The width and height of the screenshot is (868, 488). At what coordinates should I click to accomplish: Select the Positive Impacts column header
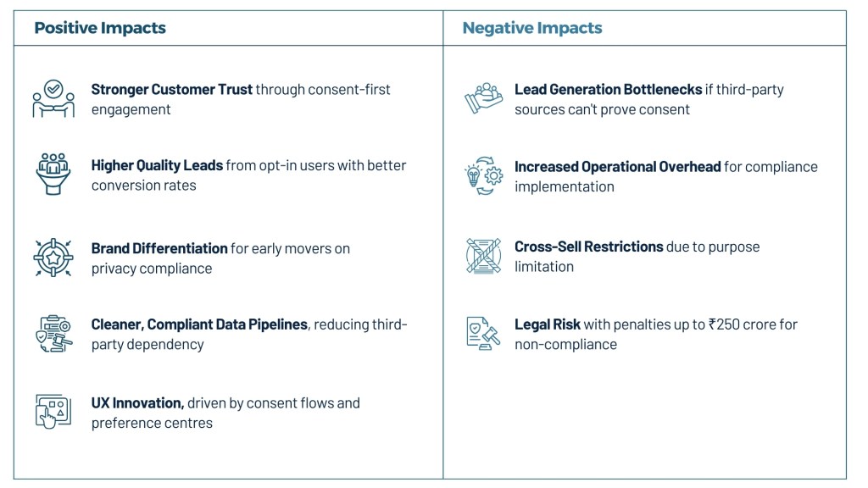(x=100, y=28)
